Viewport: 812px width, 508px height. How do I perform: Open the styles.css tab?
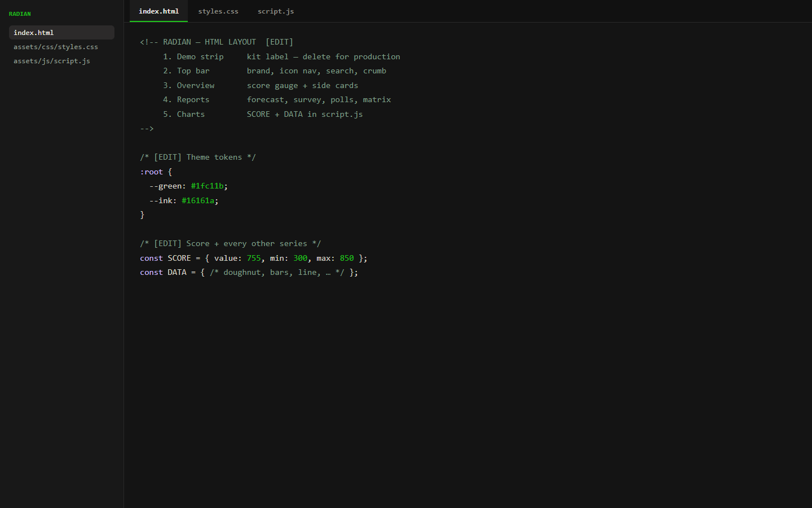point(218,11)
